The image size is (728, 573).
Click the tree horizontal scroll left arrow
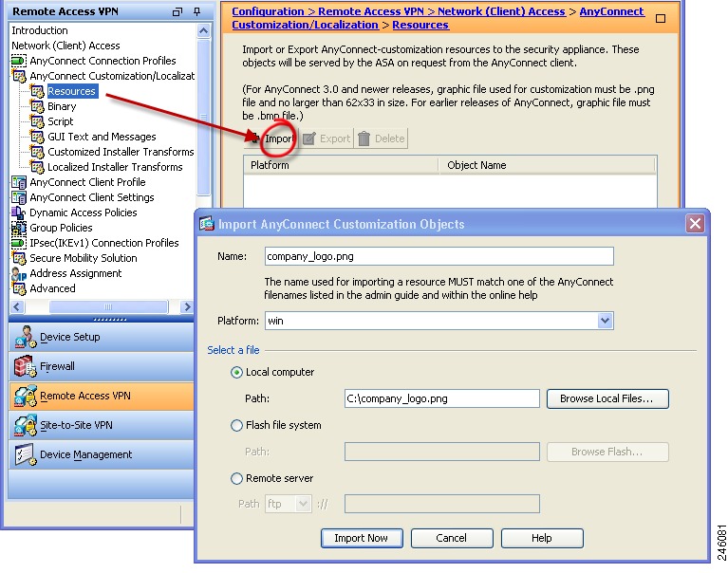17,307
